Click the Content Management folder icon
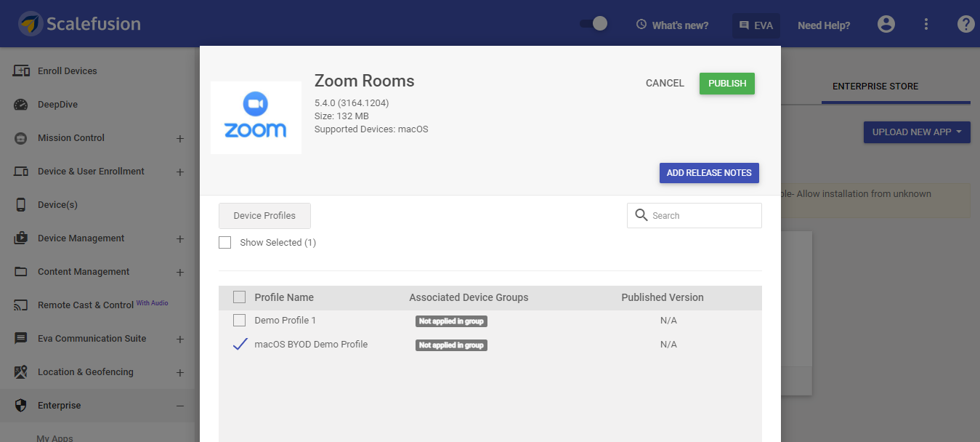The height and width of the screenshot is (442, 980). coord(21,271)
